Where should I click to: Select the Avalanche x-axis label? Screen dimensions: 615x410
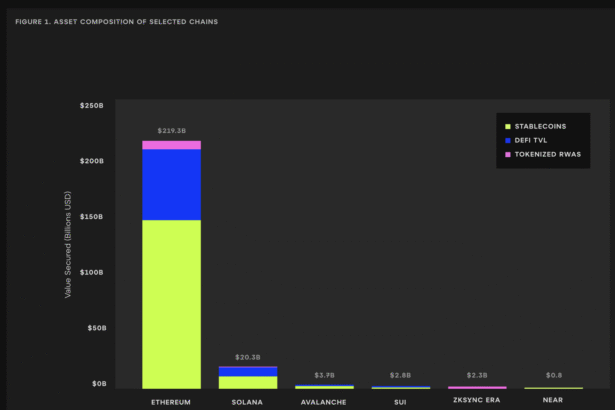click(x=324, y=402)
